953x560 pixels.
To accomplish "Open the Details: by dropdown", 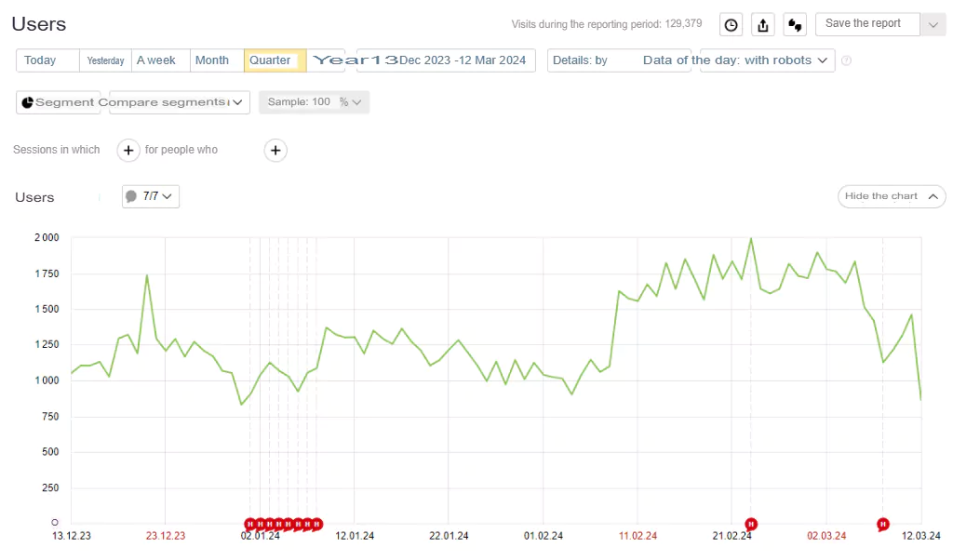I will (x=619, y=60).
